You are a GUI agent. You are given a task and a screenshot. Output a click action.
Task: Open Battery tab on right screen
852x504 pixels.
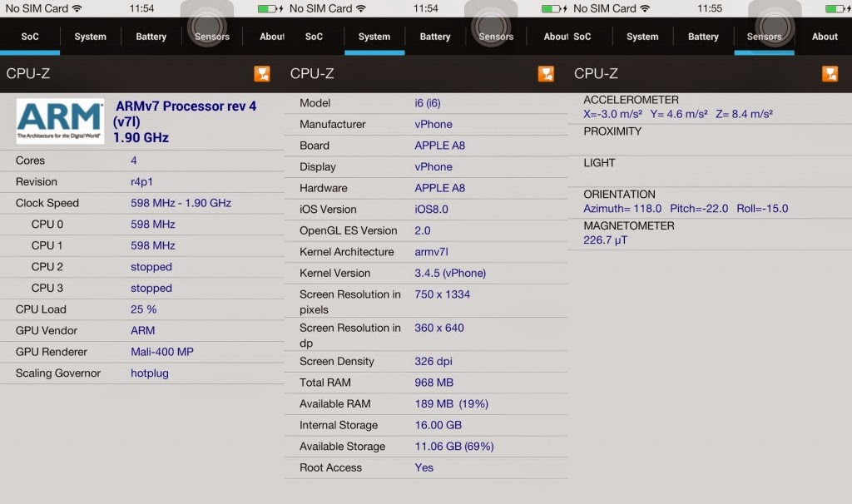703,37
